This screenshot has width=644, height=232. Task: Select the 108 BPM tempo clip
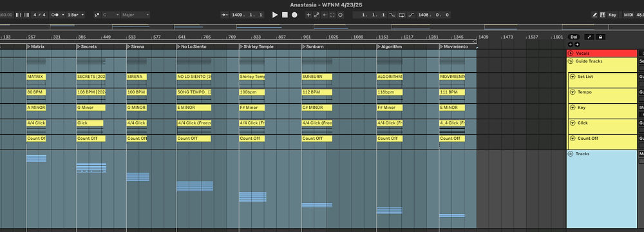click(91, 92)
